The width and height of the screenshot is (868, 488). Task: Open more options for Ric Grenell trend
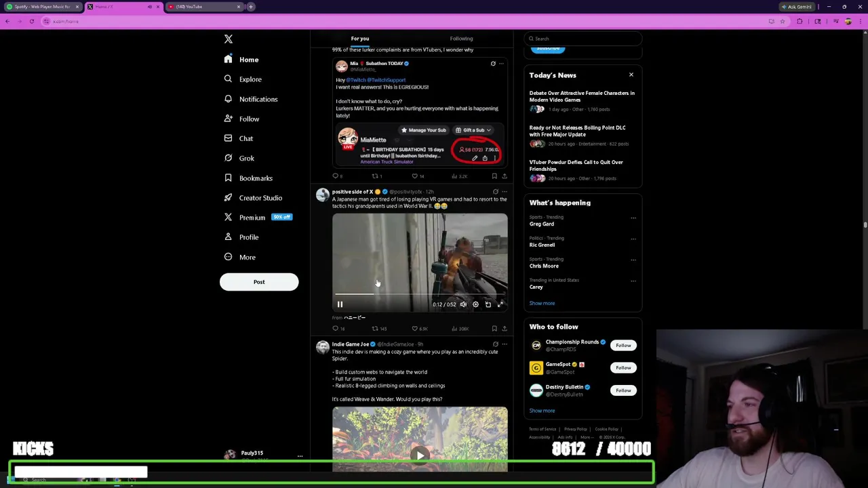coord(633,239)
